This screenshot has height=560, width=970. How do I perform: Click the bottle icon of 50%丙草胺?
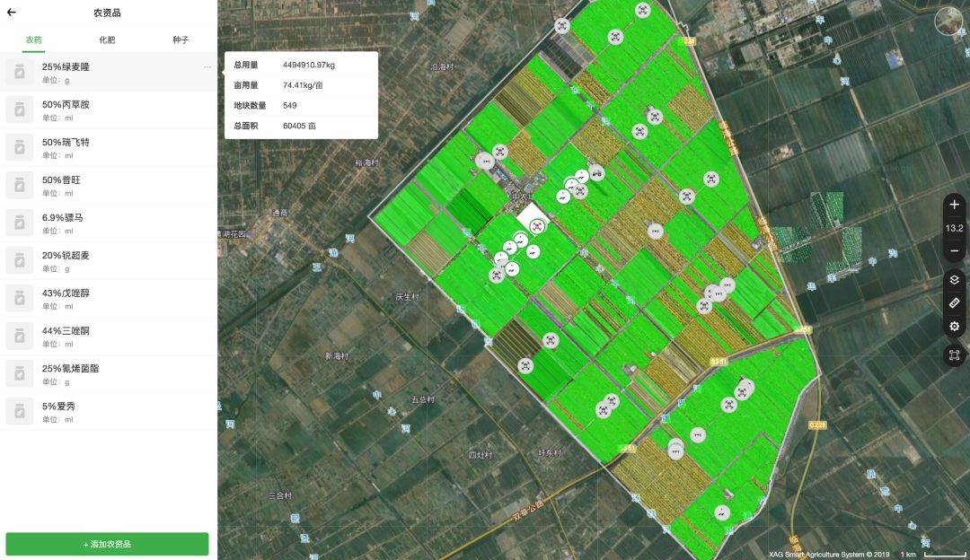(x=19, y=109)
